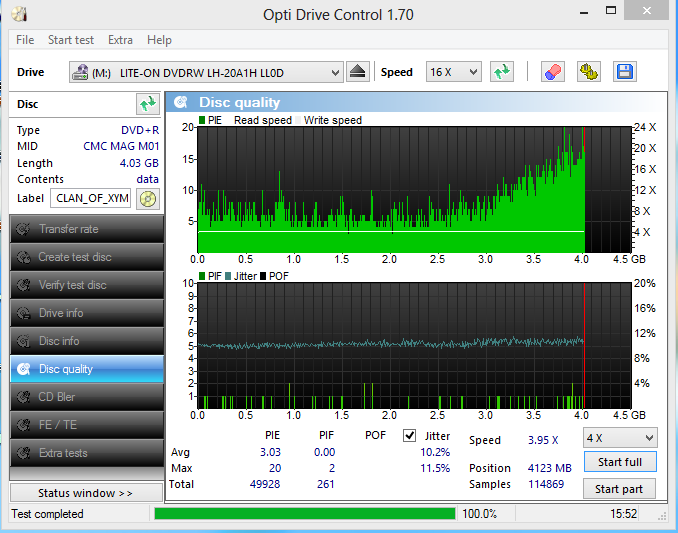Open the 16 X speed dropdown
The image size is (678, 533).
pyautogui.click(x=454, y=72)
